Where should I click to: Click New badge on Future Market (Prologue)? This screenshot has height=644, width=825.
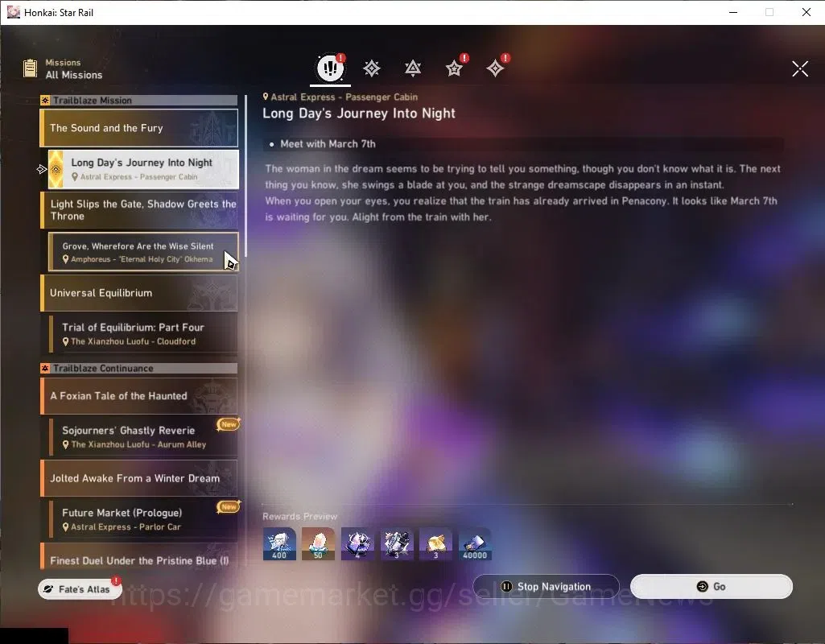pos(229,506)
